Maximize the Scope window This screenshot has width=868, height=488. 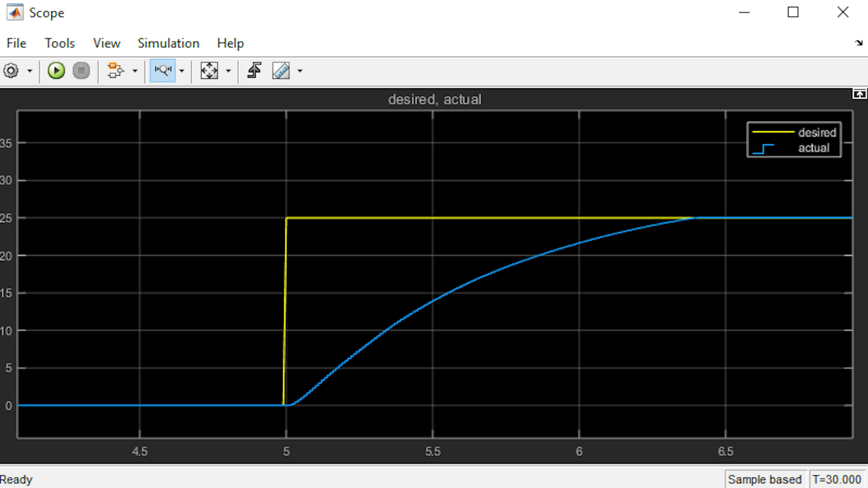pos(793,12)
